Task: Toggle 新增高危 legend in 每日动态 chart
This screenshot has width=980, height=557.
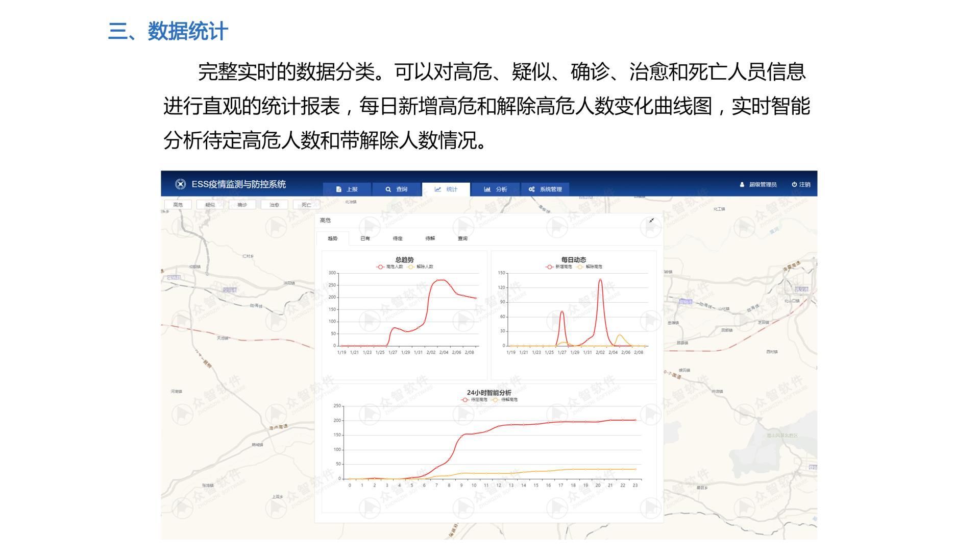Action: pyautogui.click(x=559, y=267)
